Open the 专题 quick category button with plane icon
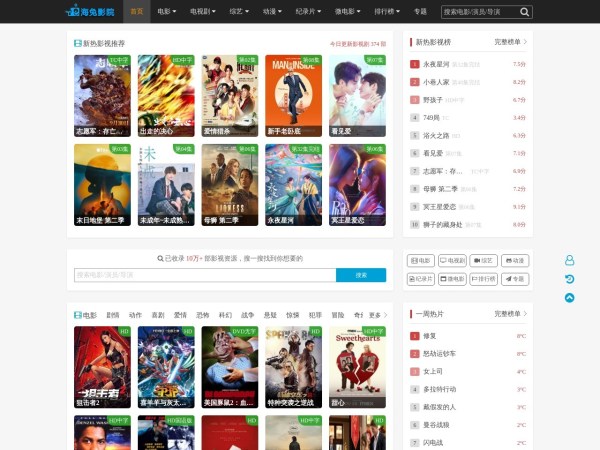 tap(515, 279)
